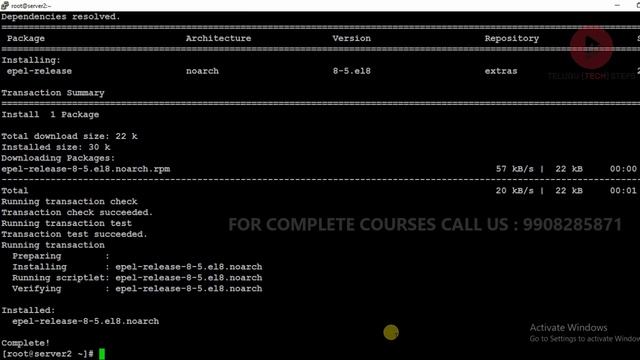
Task: Click 'epel-release-8-5.el8.noarch.rpm' file name
Action: (x=86, y=169)
